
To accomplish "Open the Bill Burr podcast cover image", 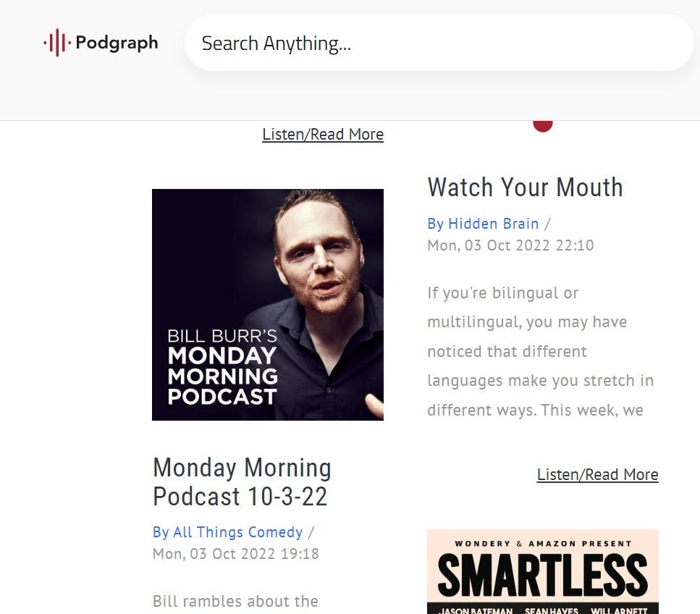I will point(268,305).
